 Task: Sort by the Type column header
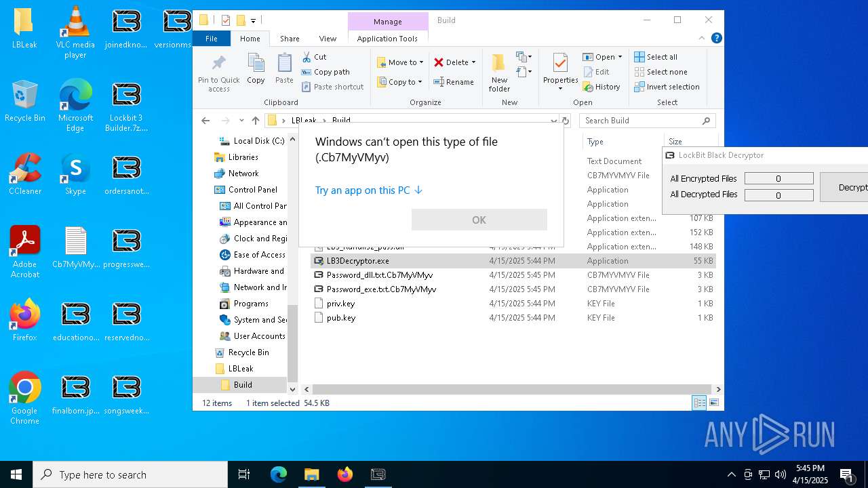(x=623, y=142)
